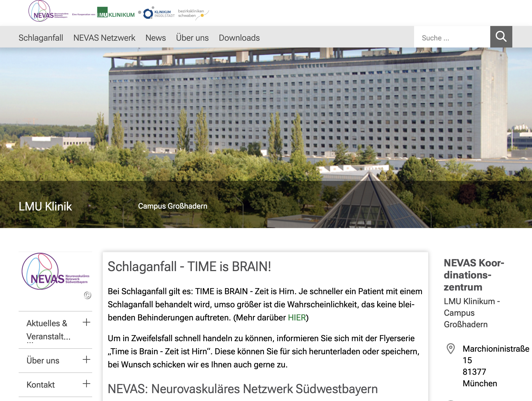The image size is (532, 401).
Task: Click the copyright symbol under the sidebar logo
Action: tap(87, 295)
